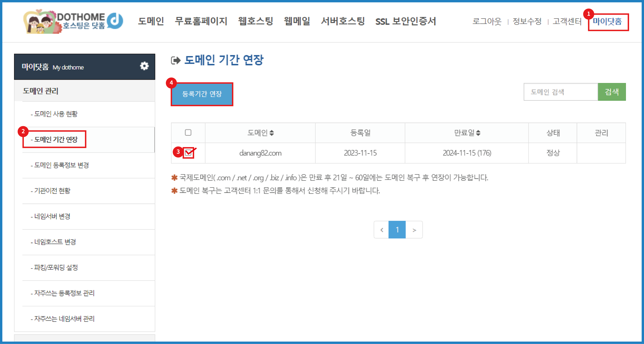Viewport: 644px width, 344px height.
Task: Go to next page arrow
Action: click(x=414, y=230)
